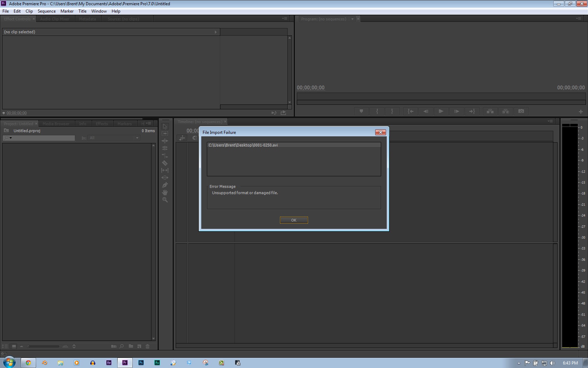The height and width of the screenshot is (368, 588).
Task: Open the Help menu
Action: [116, 11]
